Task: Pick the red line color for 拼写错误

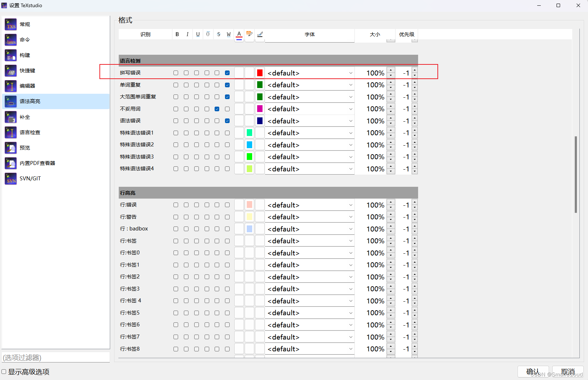Action: [x=260, y=73]
